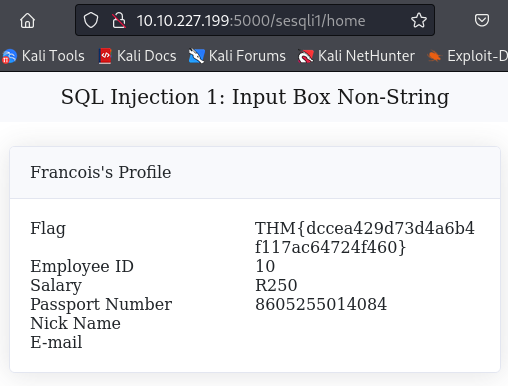Click the Kali Forums bookmark icon
The image size is (508, 386).
click(196, 56)
